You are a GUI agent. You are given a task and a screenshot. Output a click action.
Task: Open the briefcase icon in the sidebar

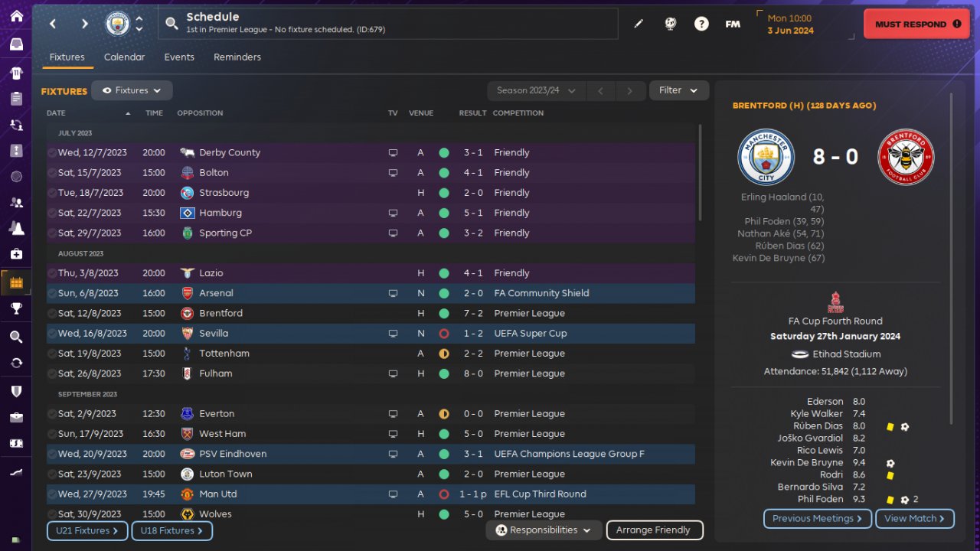click(16, 417)
